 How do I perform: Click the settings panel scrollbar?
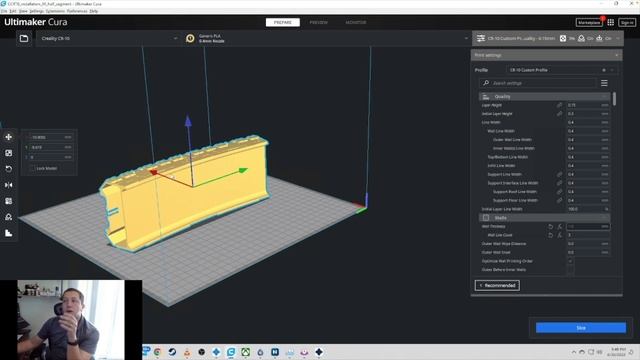(614, 98)
